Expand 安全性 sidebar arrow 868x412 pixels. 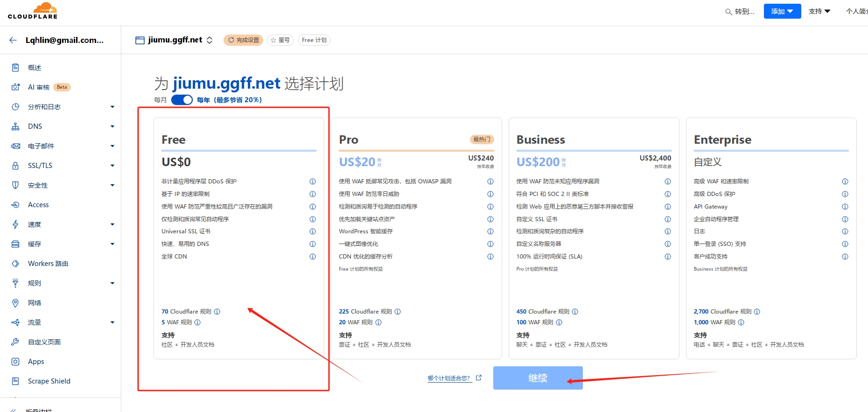coord(112,185)
